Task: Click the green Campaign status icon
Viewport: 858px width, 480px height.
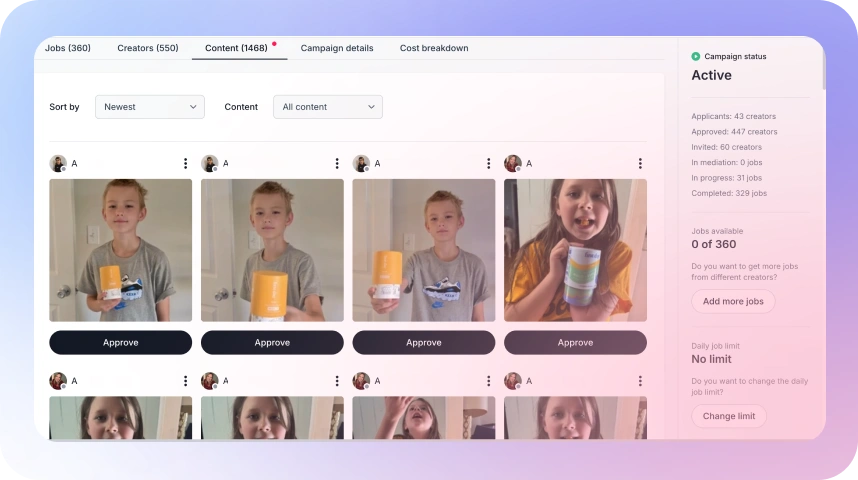Action: (x=696, y=57)
